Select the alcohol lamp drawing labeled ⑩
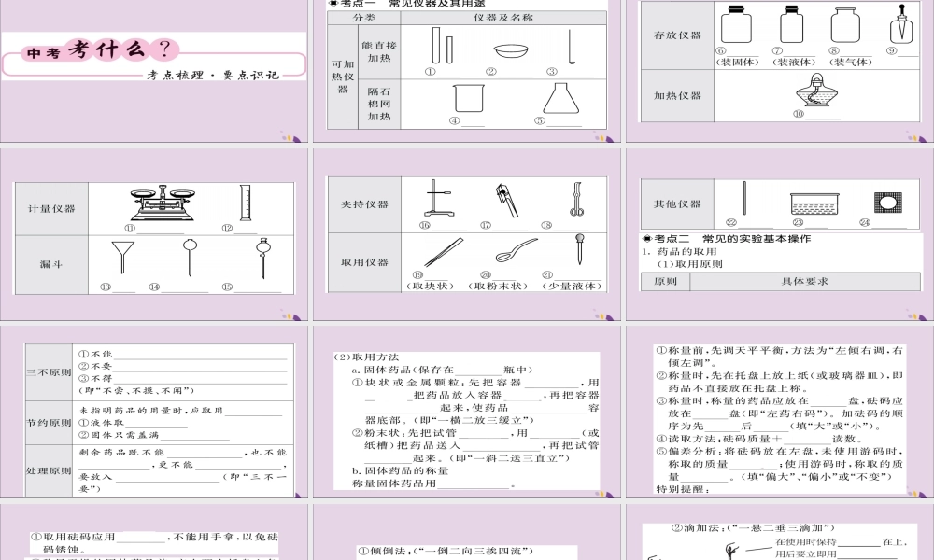 tap(817, 91)
